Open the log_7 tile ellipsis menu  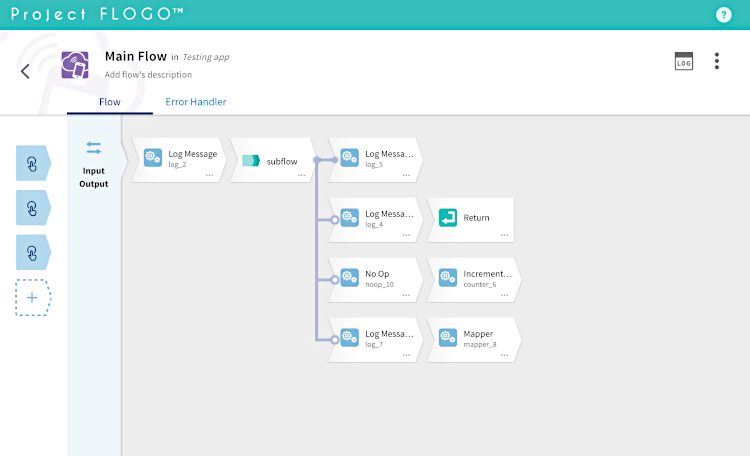pyautogui.click(x=406, y=355)
